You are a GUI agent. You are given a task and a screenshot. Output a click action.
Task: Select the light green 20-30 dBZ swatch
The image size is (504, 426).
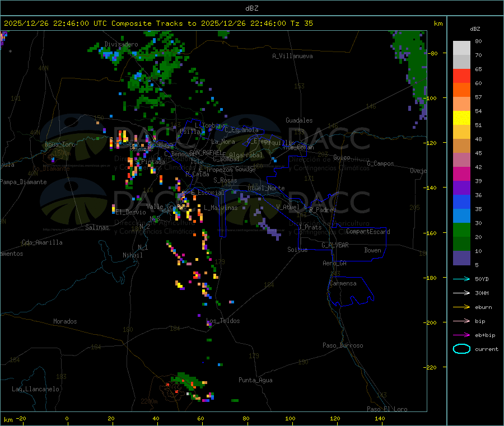461,230
